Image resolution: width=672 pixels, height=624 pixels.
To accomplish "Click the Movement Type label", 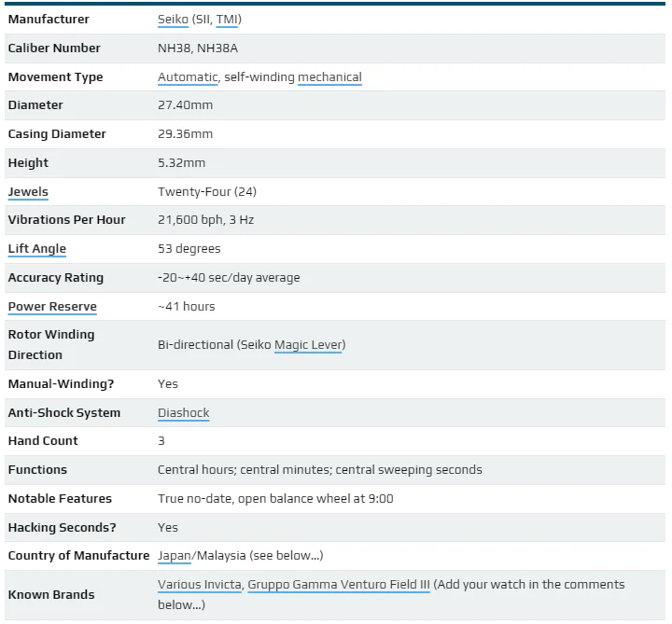I will (x=55, y=77).
